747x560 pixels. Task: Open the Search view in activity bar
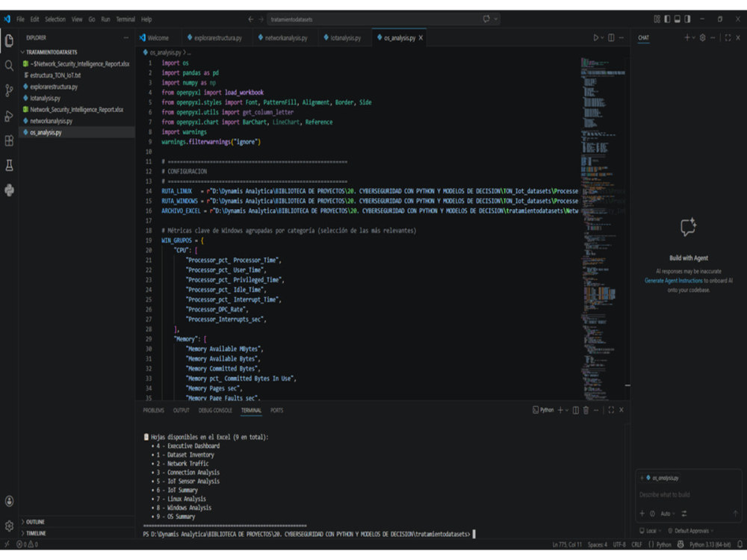(9, 65)
